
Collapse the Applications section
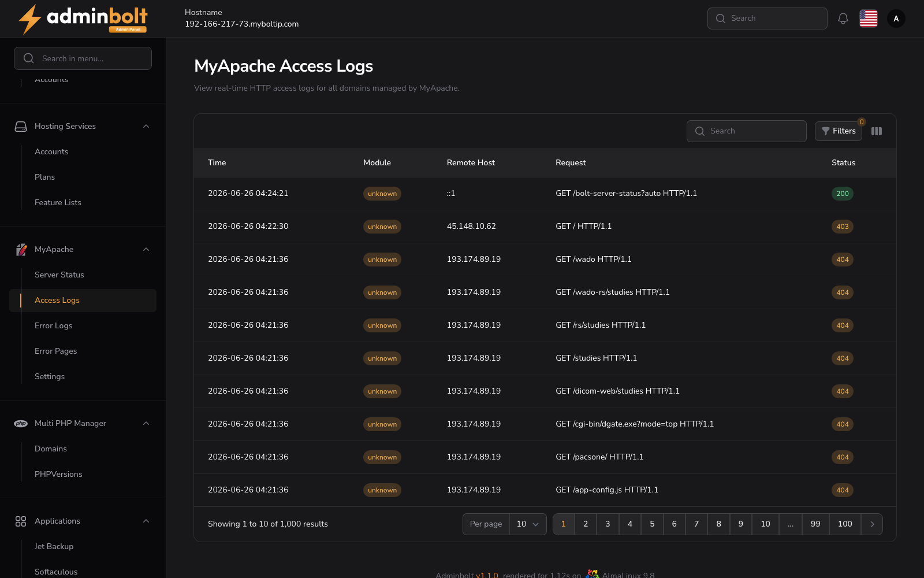click(146, 521)
